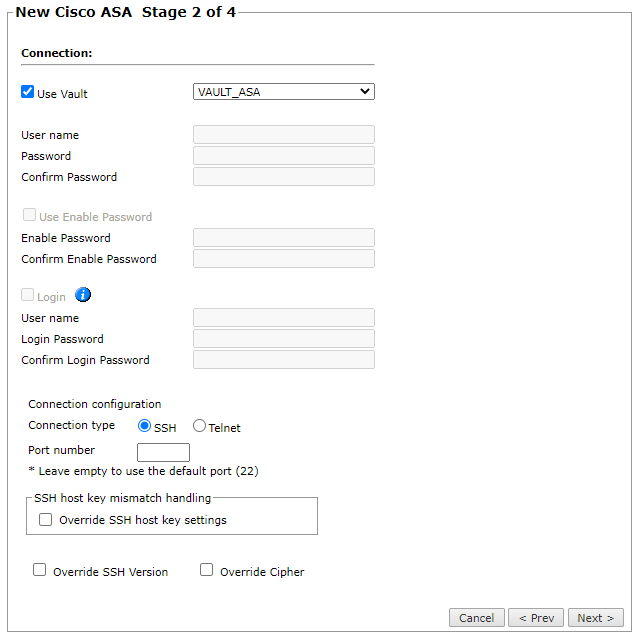
Task: Uncheck the Use Vault checkbox
Action: 28,92
